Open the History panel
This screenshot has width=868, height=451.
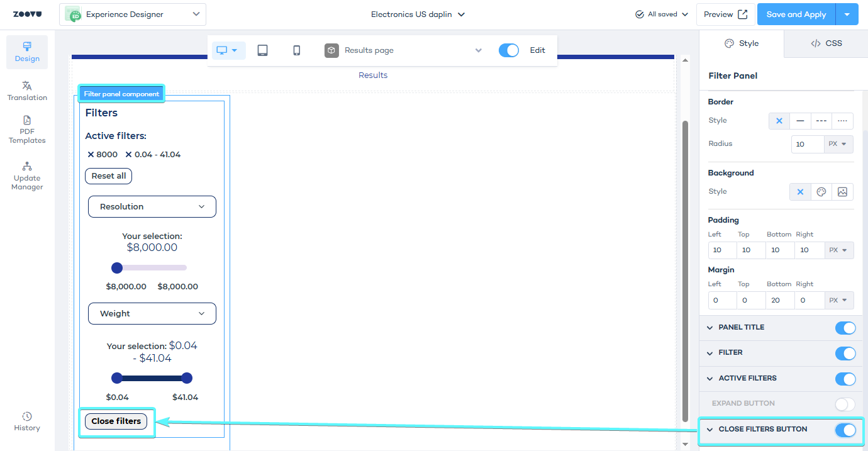tap(27, 421)
